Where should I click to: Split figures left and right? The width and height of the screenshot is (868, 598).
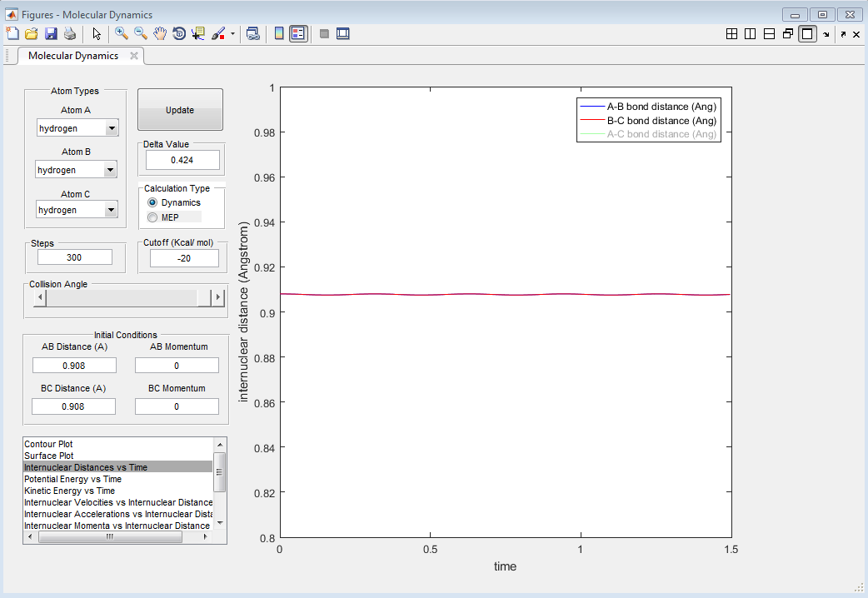750,34
